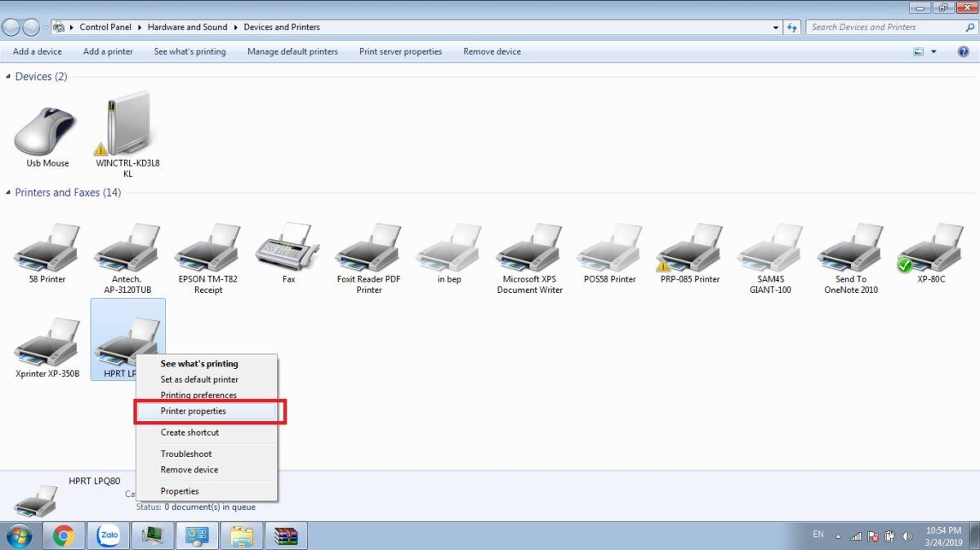Click the help question mark icon
Viewport: 980px width, 550px height.
click(x=963, y=51)
